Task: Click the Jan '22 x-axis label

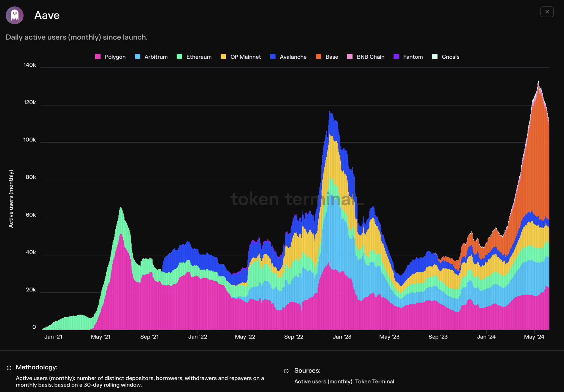Action: click(x=198, y=337)
